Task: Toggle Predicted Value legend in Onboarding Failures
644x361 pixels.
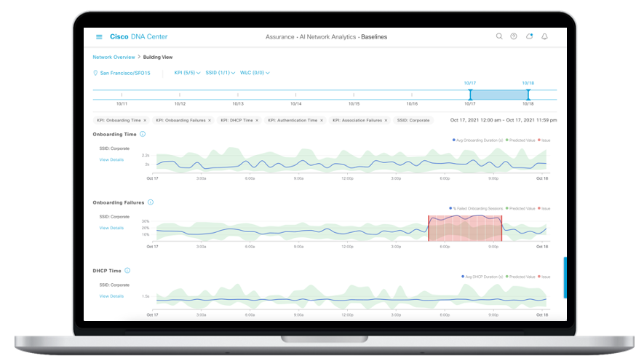Action: click(x=520, y=208)
